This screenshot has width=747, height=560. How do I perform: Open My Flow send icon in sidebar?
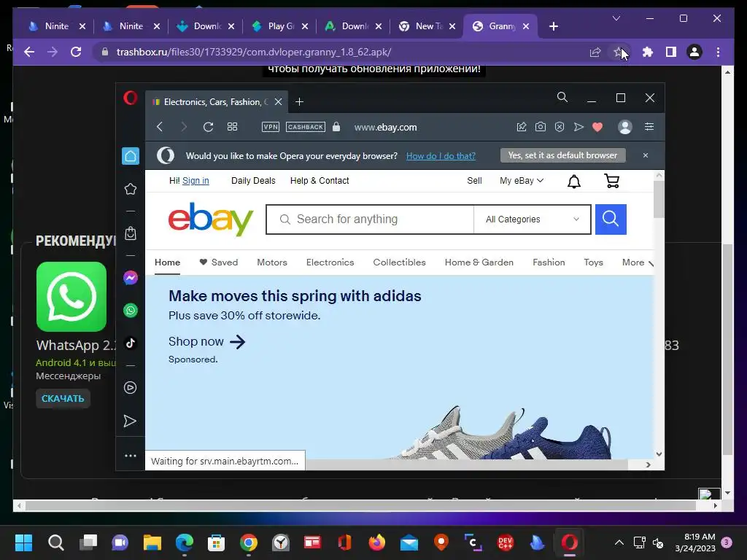click(130, 421)
